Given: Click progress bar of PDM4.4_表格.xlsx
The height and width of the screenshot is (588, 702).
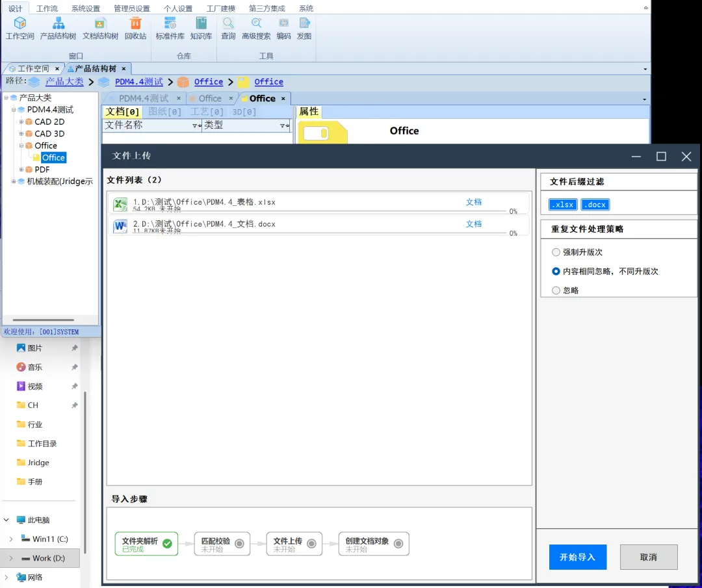Looking at the screenshot, I should pyautogui.click(x=320, y=211).
